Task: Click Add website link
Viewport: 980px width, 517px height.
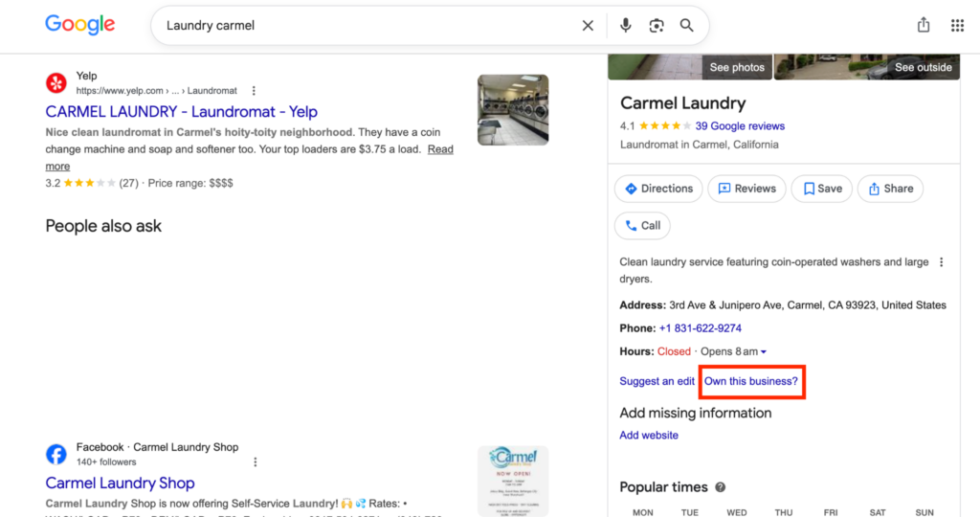Action: pos(649,435)
